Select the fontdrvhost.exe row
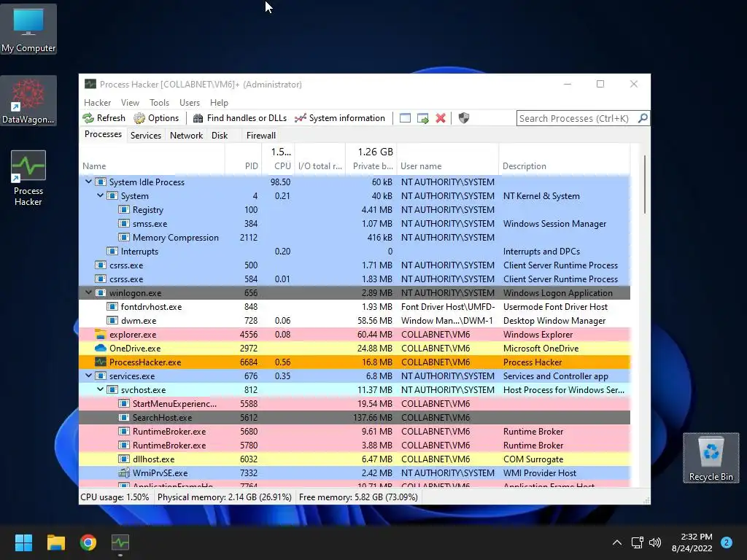 tap(355, 307)
